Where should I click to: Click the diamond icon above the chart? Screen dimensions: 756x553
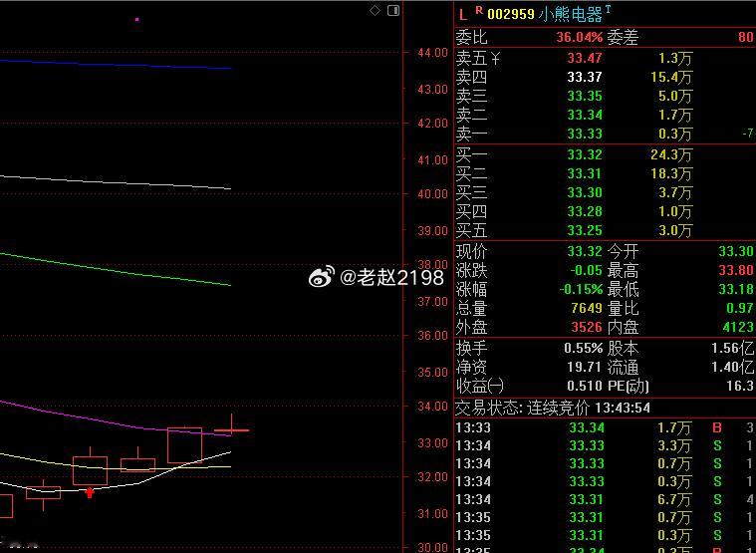coord(375,10)
